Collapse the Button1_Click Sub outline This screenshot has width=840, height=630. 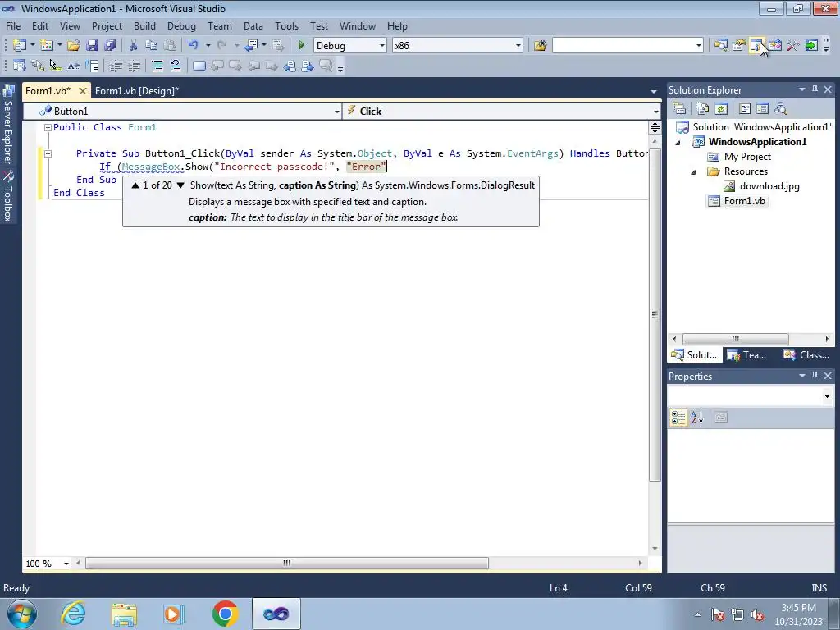[48, 153]
